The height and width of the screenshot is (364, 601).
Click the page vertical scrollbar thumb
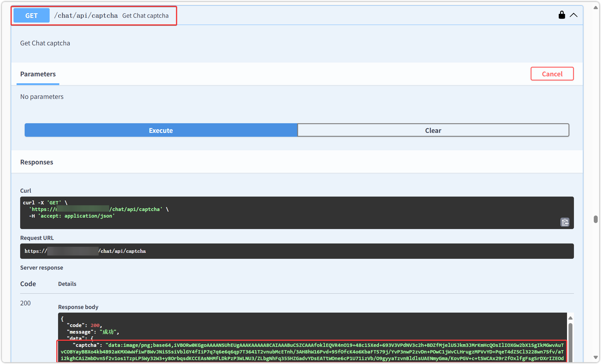click(596, 219)
